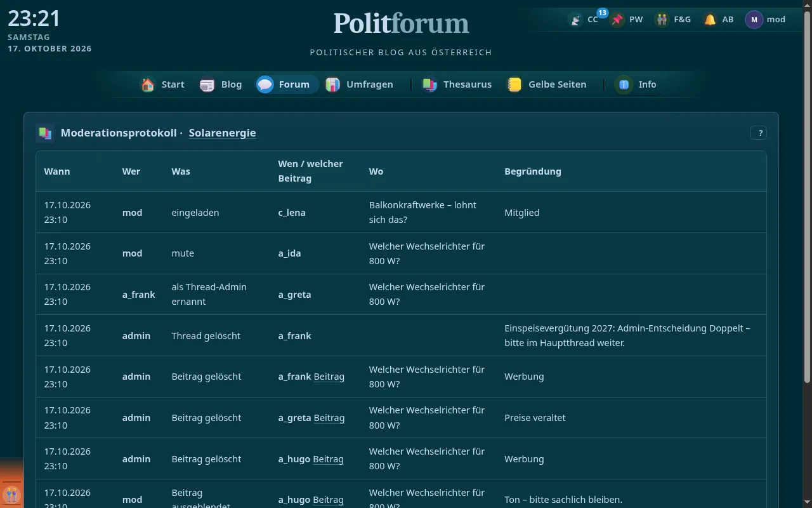Open the Beitrag link for a_frank
Image resolution: width=812 pixels, height=508 pixels.
click(x=329, y=377)
